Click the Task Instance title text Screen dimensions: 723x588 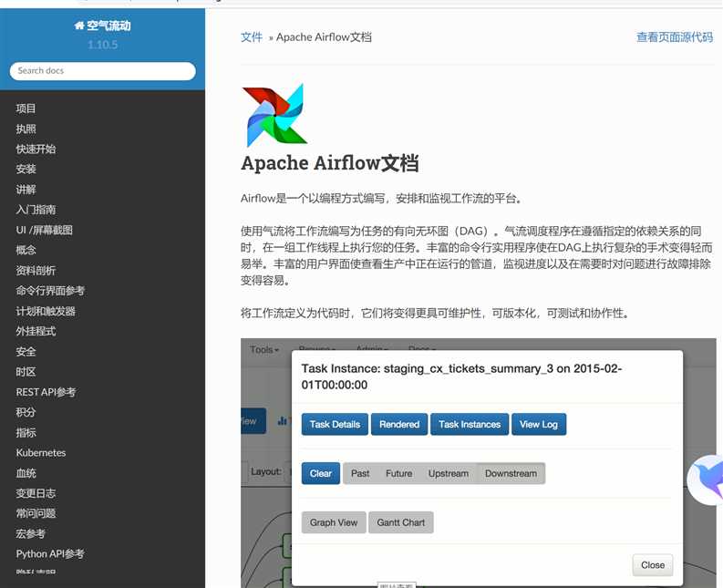click(x=461, y=377)
